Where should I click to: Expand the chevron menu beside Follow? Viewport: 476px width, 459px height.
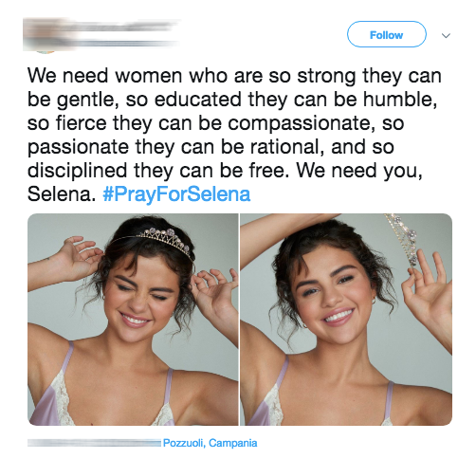[x=446, y=35]
